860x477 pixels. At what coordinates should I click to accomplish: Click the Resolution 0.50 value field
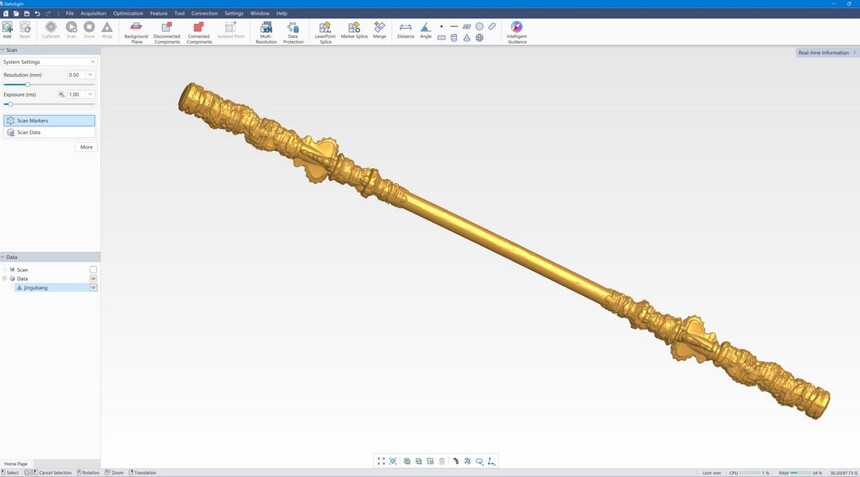pyautogui.click(x=76, y=75)
